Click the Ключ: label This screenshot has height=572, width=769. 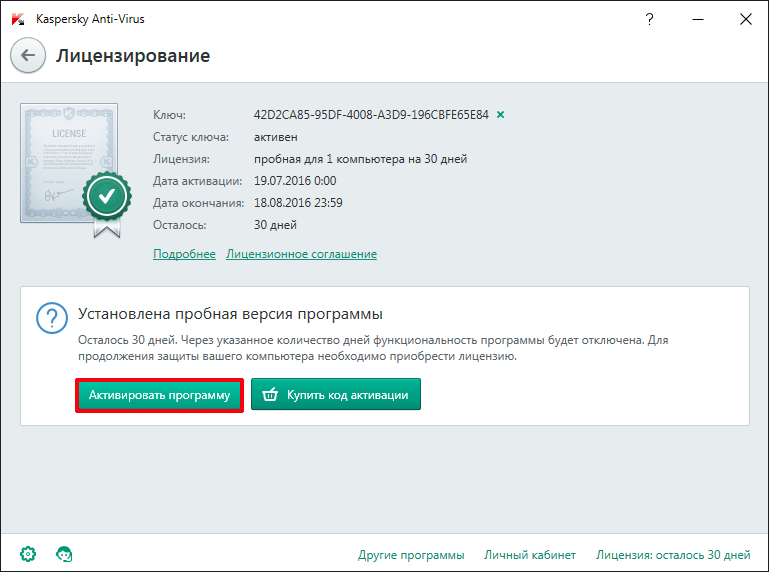169,115
